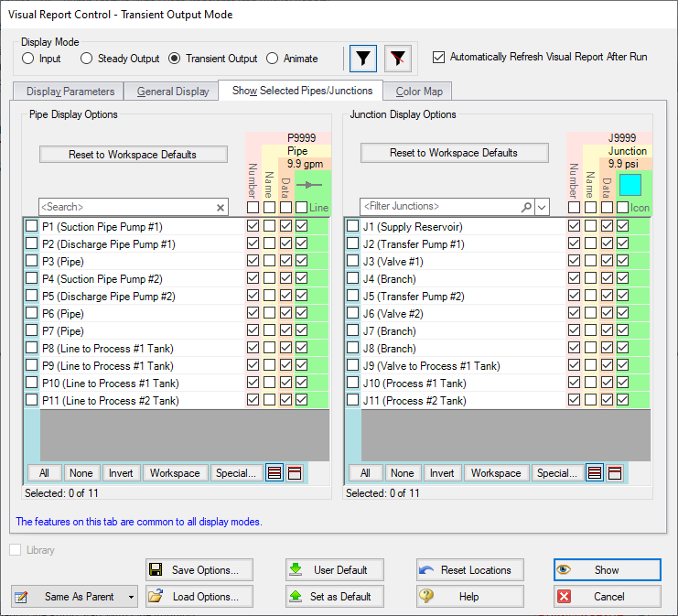Clear filter with red-crossed funnel icon

click(397, 59)
